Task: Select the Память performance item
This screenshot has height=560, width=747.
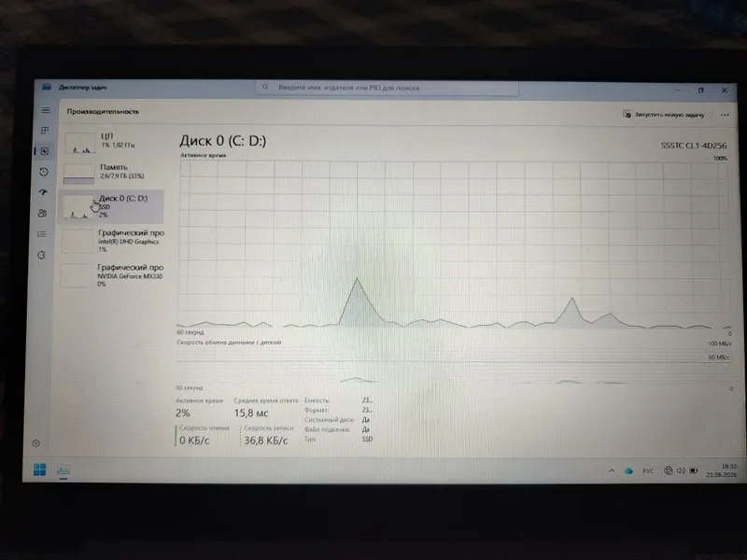Action: click(112, 174)
